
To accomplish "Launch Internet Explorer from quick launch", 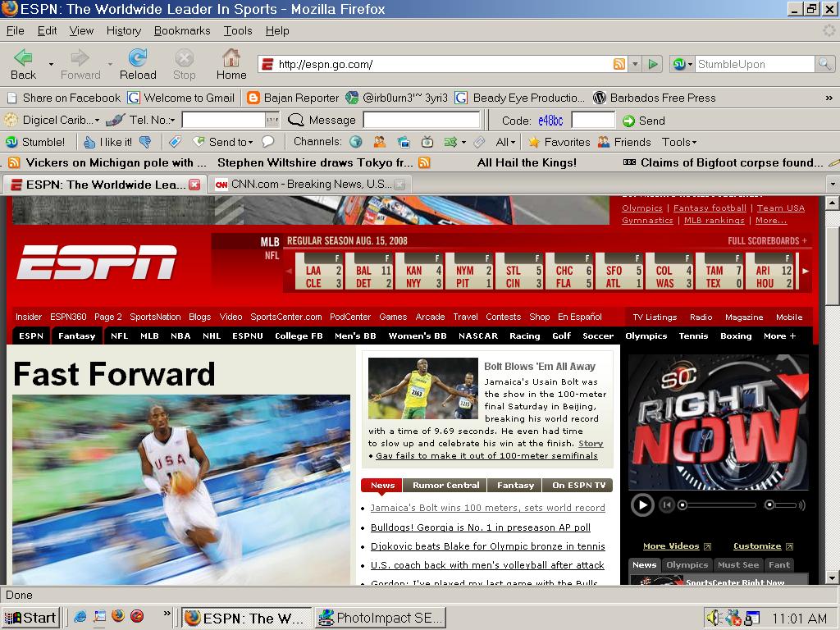I will tap(80, 617).
